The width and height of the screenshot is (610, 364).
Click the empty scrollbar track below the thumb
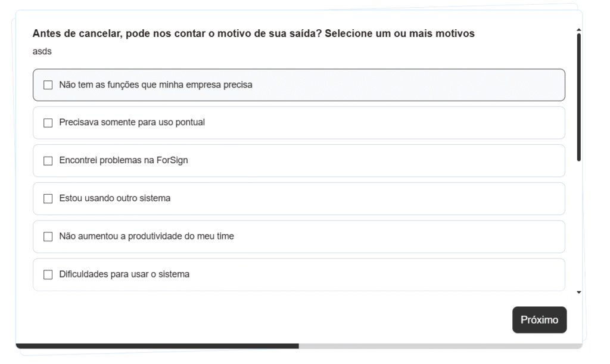click(x=579, y=226)
